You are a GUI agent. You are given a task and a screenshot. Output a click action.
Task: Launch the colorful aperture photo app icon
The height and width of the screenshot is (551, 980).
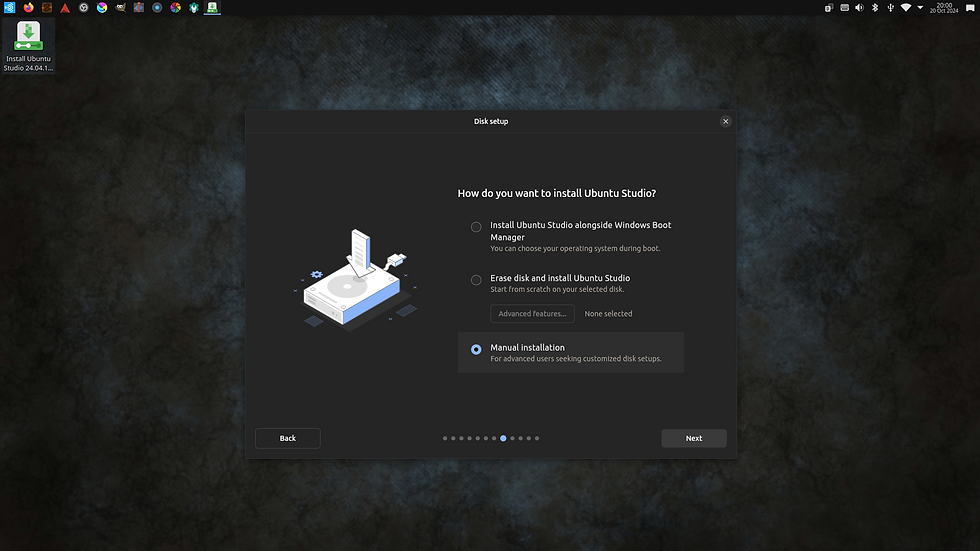coord(176,7)
